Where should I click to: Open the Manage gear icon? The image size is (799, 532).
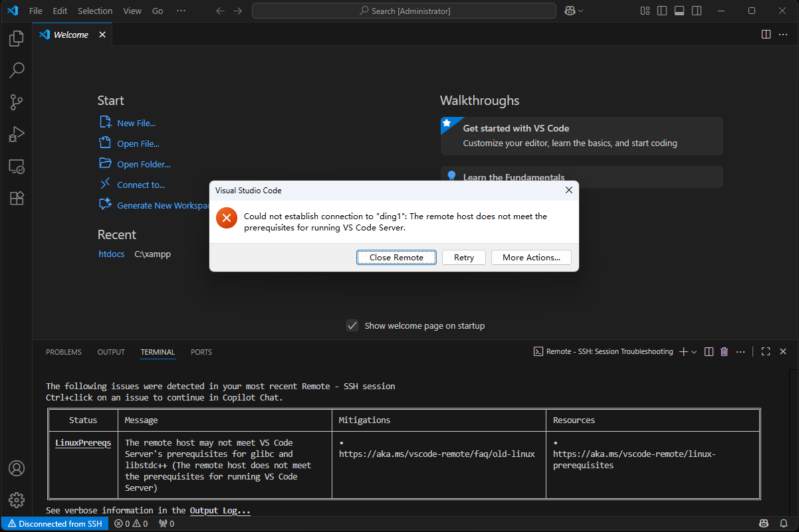tap(17, 500)
